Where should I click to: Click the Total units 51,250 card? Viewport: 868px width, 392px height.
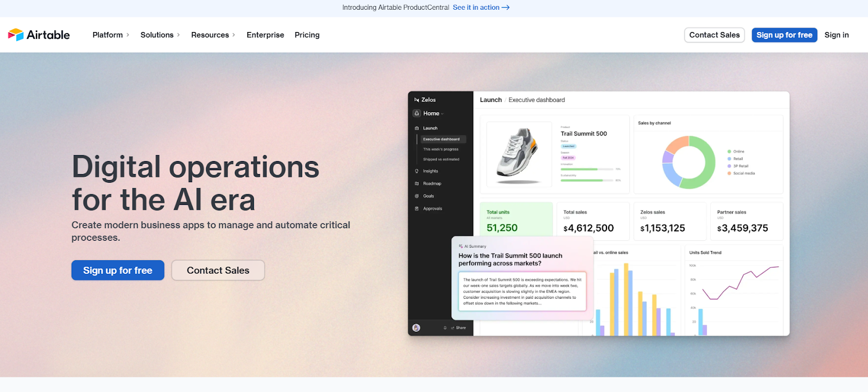[x=516, y=221]
